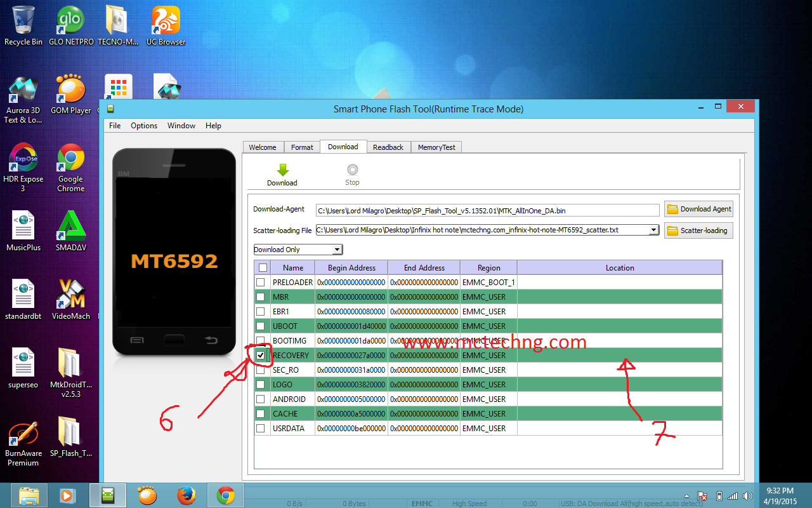Switch to the Readback tab
The width and height of the screenshot is (812, 508).
388,147
